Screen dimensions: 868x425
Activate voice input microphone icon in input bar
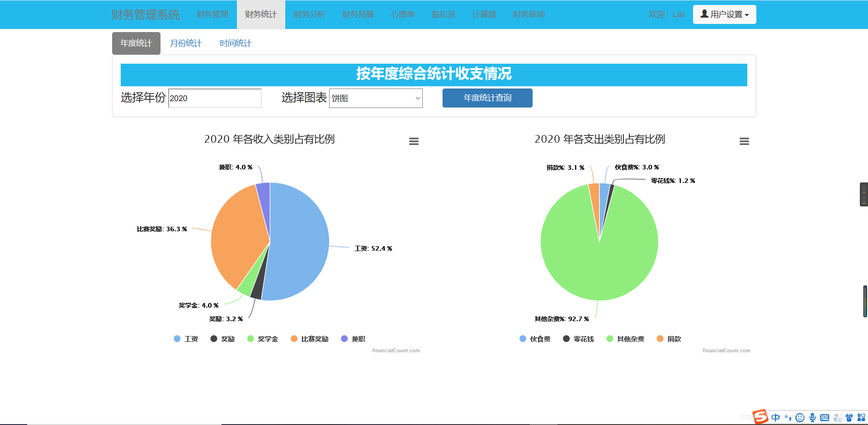pos(812,417)
